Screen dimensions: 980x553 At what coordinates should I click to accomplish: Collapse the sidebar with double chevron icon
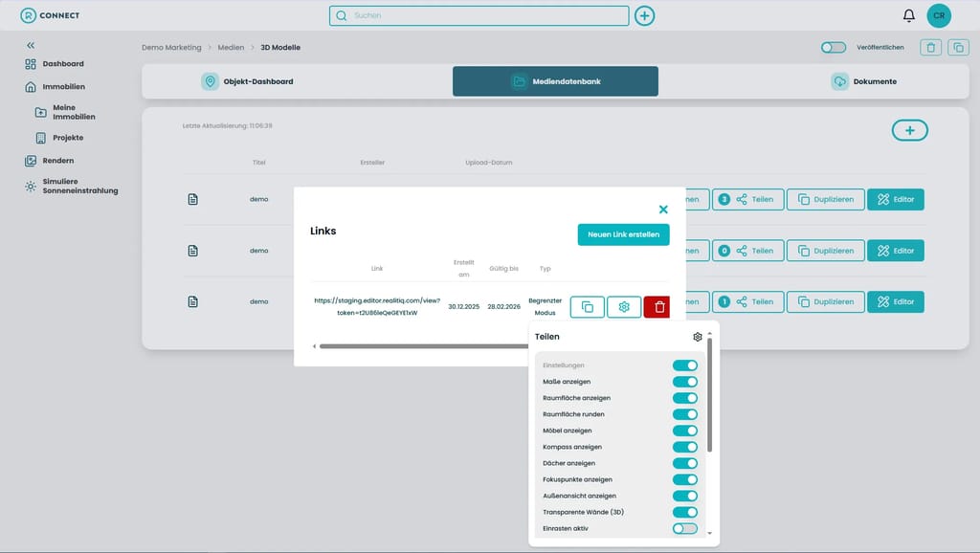coord(31,46)
